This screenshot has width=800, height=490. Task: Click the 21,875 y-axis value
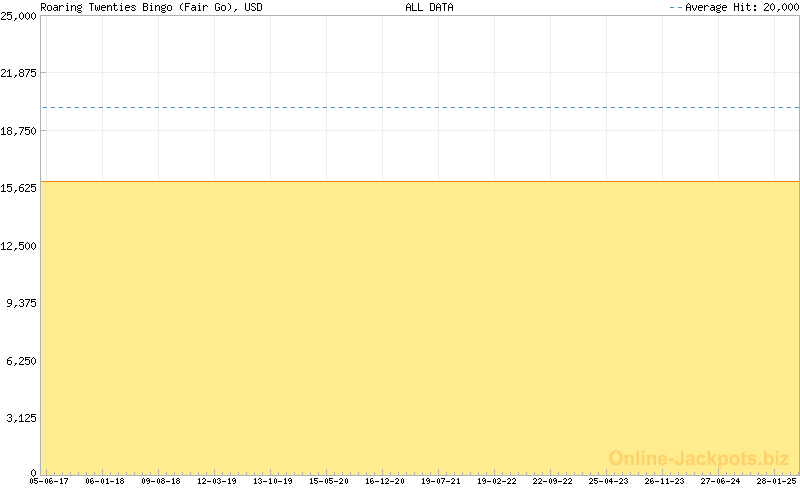(19, 73)
